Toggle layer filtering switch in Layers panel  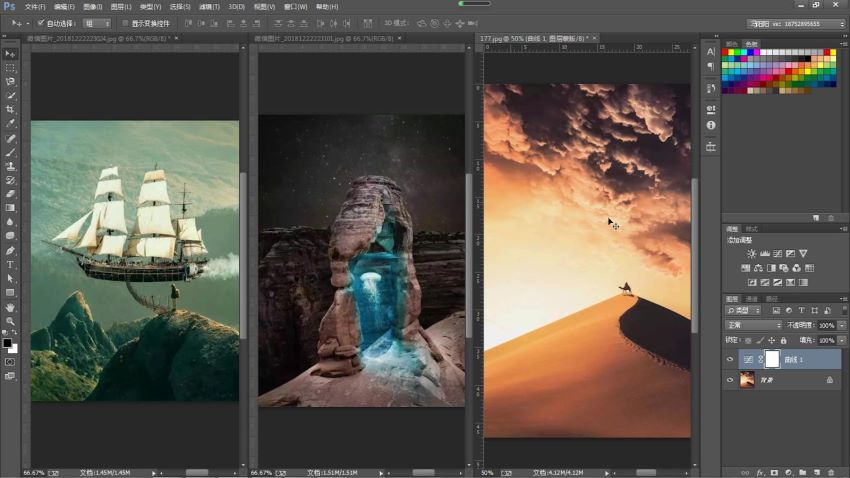[844, 310]
